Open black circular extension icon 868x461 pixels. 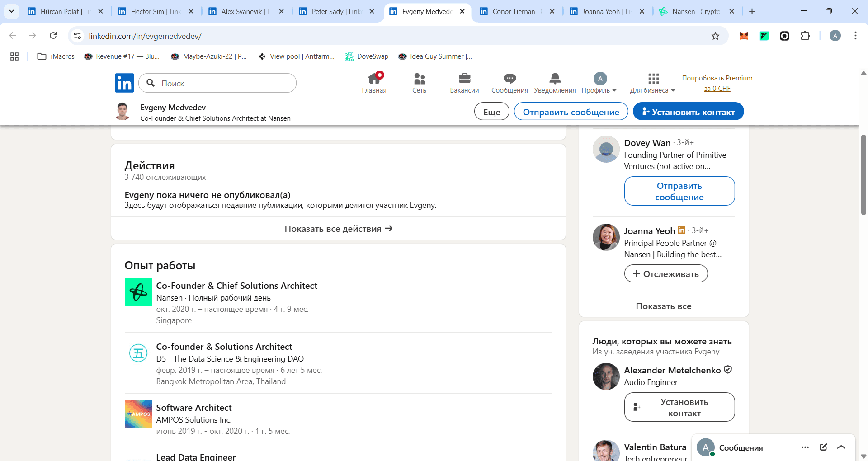[785, 36]
